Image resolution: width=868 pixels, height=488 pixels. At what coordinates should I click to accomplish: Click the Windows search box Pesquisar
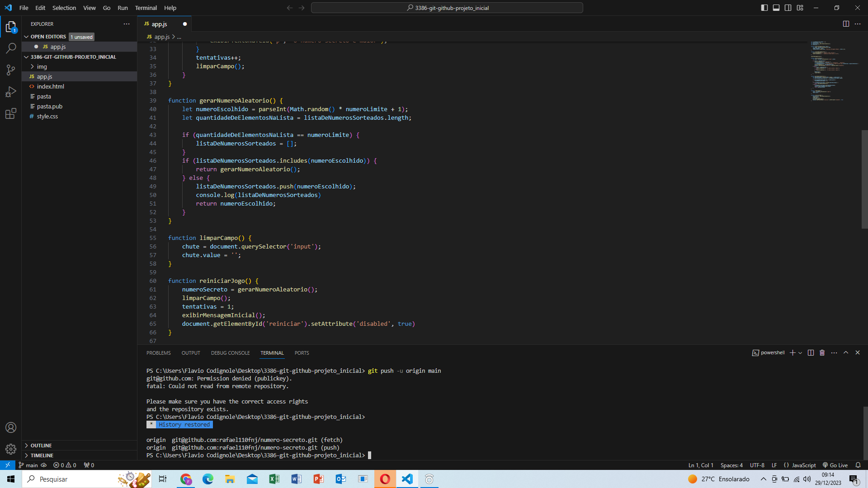pos(86,479)
